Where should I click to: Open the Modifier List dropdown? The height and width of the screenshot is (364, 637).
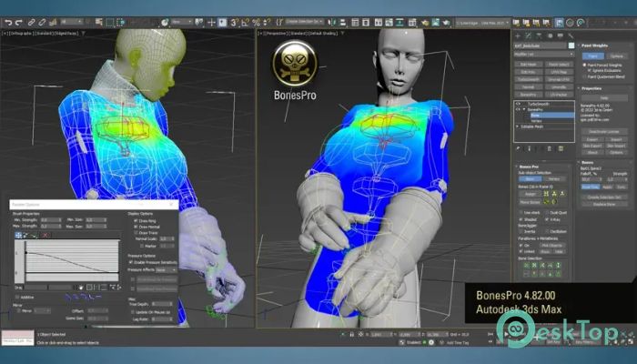543,54
